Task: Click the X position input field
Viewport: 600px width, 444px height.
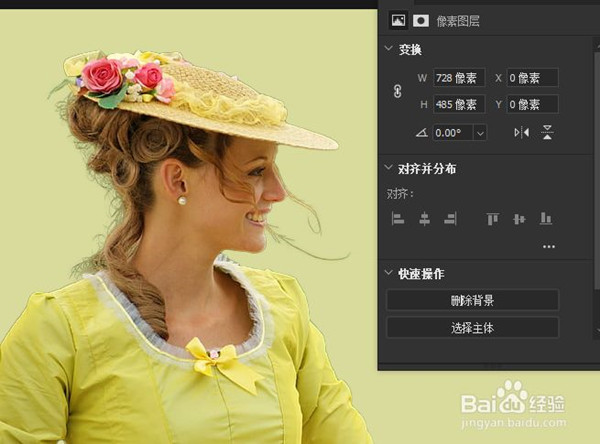Action: [531, 78]
